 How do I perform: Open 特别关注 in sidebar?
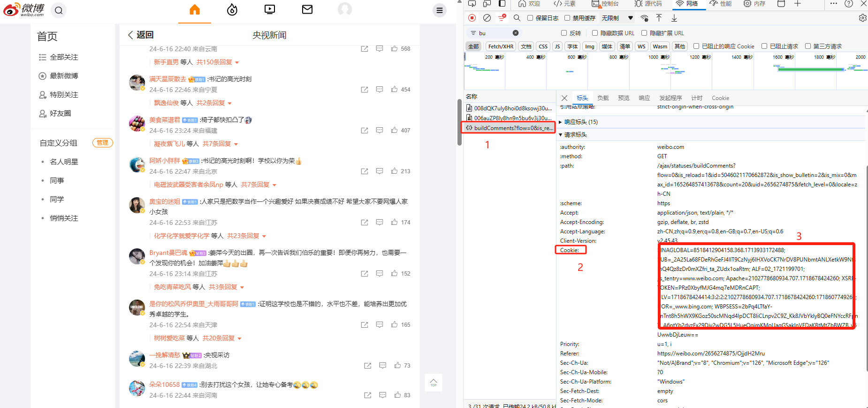coord(58,95)
